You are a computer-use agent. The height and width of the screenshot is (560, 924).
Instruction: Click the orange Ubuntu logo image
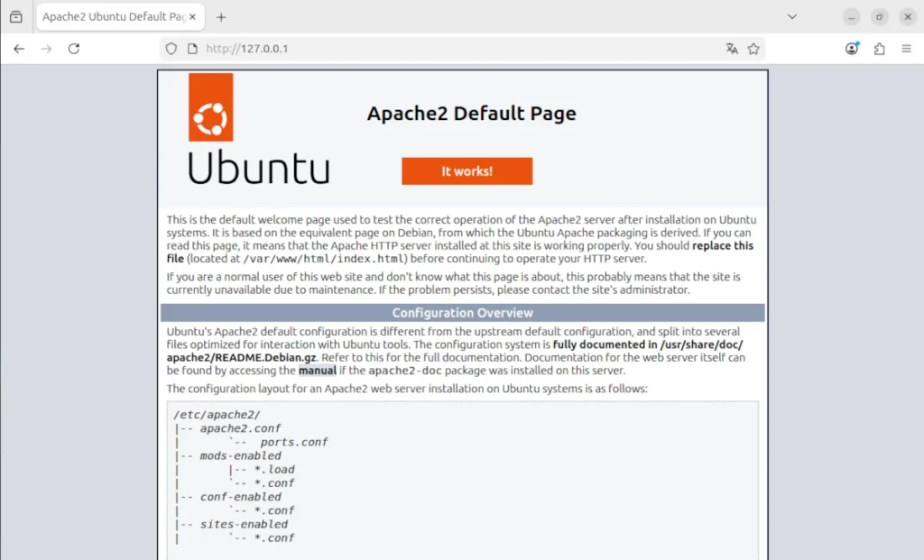211,107
